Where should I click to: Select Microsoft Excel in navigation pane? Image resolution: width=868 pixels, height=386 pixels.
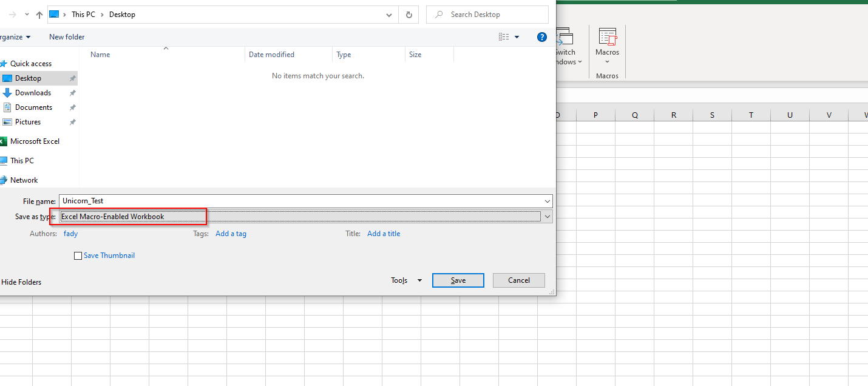point(35,141)
